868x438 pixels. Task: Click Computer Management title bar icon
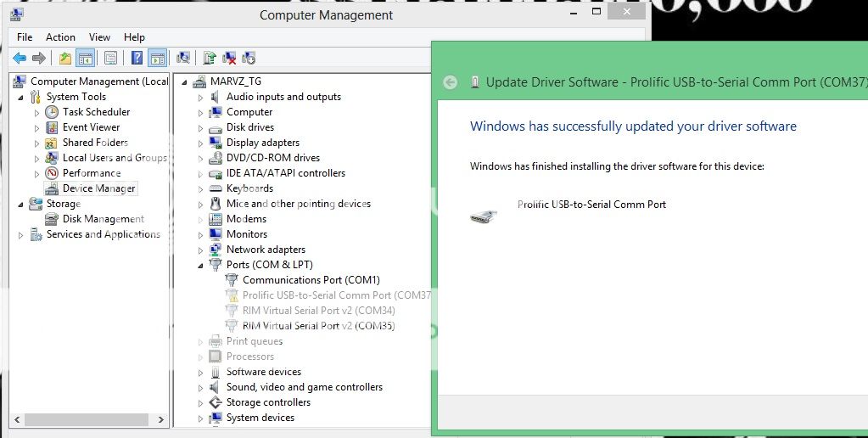click(16, 14)
